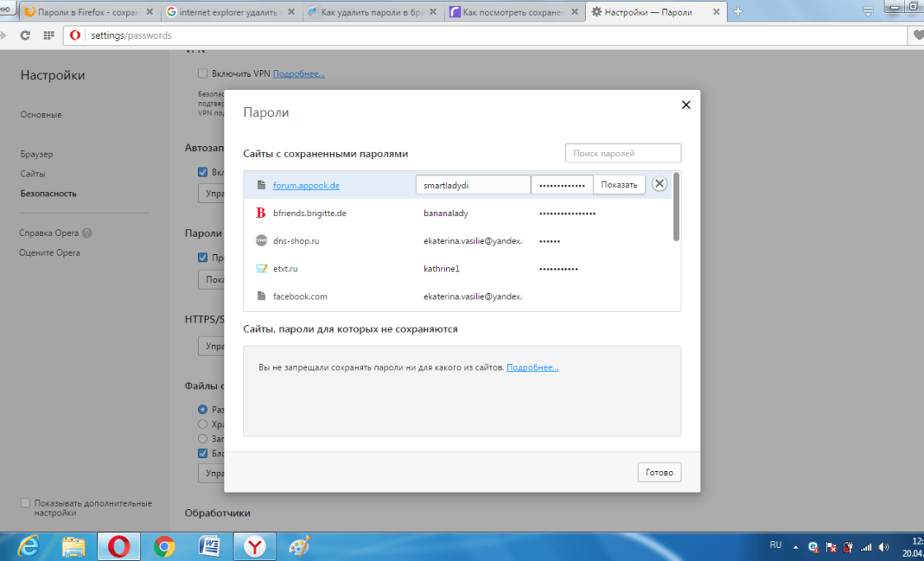Click the RU language indicator
The image size is (924, 561).
(x=775, y=544)
